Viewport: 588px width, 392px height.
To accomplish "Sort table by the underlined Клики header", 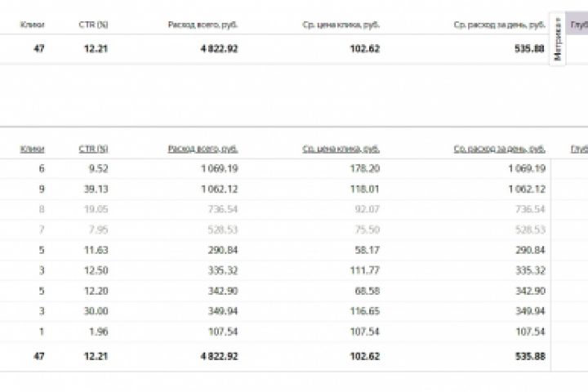I will click(x=33, y=149).
